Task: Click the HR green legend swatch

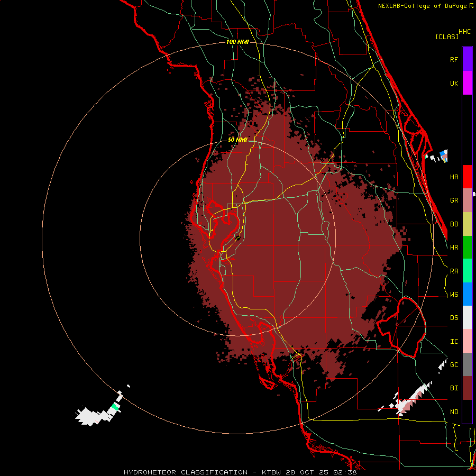Action: coord(467,247)
